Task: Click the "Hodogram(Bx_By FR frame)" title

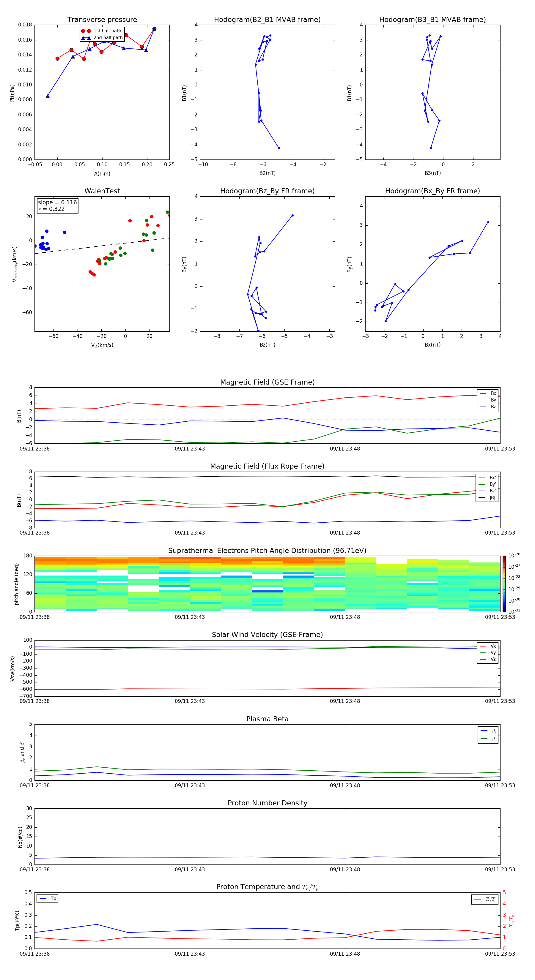Action: pyautogui.click(x=432, y=191)
